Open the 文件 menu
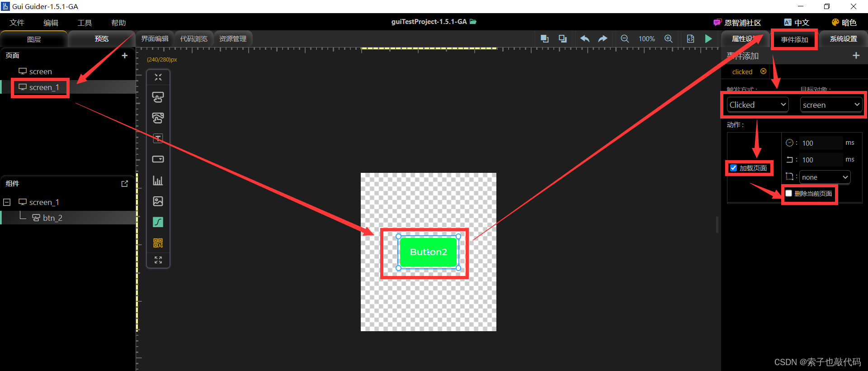Image resolution: width=868 pixels, height=371 pixels. [x=17, y=23]
